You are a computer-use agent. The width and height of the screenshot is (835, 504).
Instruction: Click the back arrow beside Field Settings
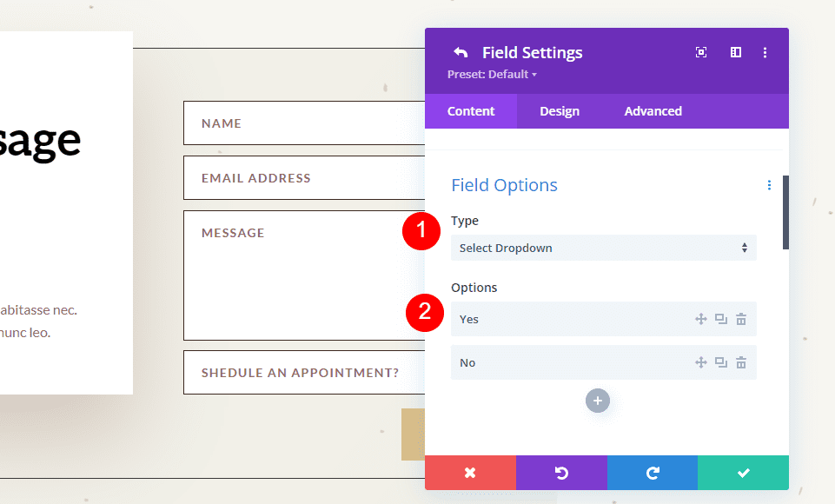[461, 52]
